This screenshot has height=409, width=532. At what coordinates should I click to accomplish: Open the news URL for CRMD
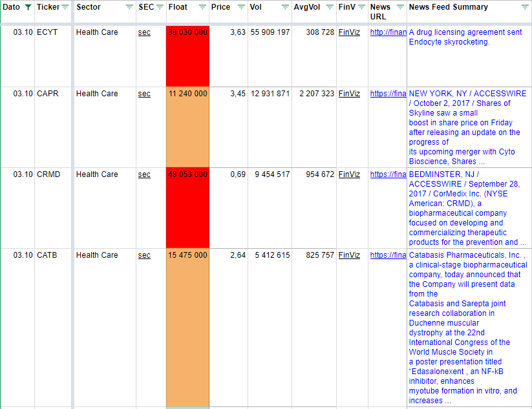point(388,174)
